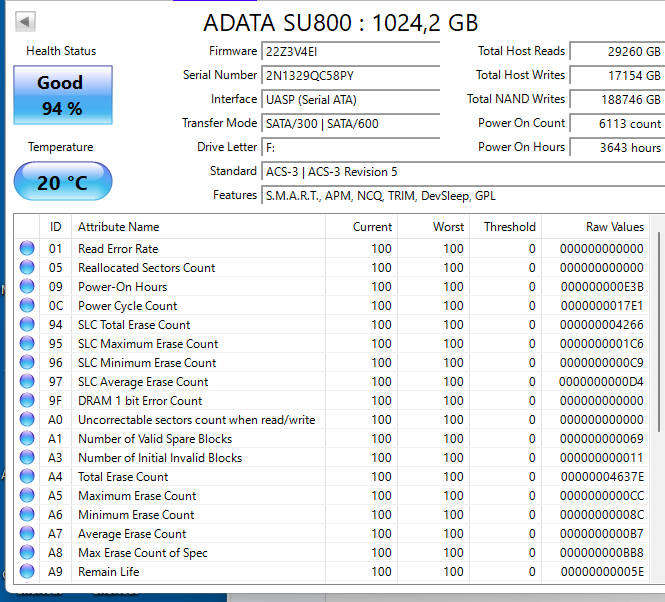Click the status orb for Uncorrectable sectors count
665x602 pixels.
click(27, 420)
